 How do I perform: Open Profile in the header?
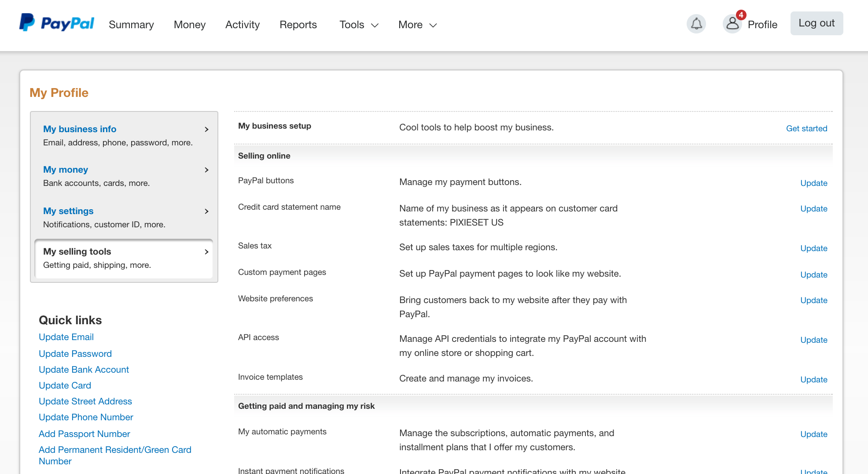point(762,25)
